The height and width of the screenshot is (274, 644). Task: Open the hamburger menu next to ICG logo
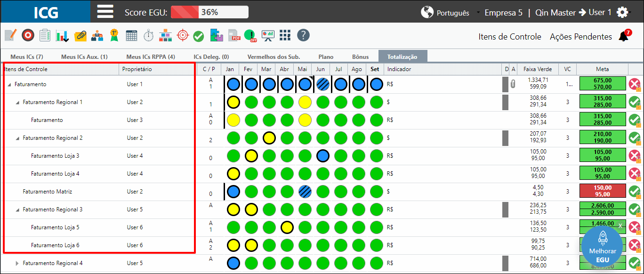pos(105,11)
